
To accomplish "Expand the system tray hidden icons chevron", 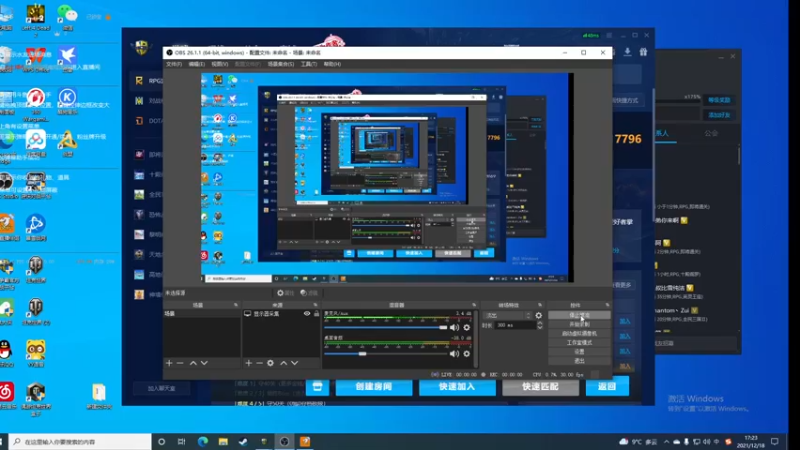I will [666, 442].
